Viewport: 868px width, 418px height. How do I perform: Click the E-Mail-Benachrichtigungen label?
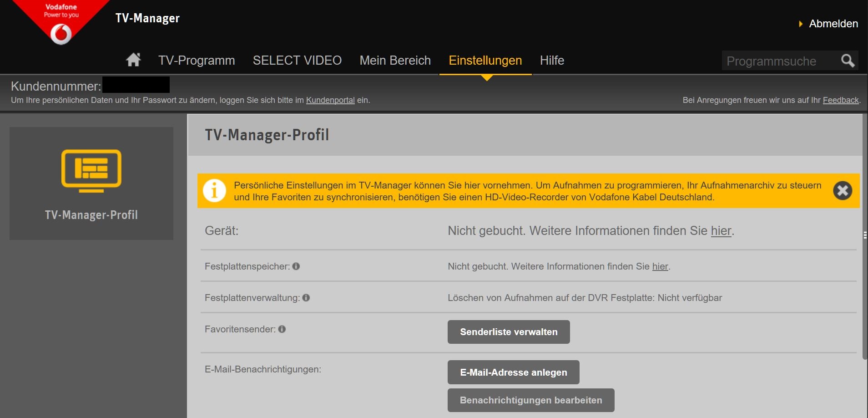pyautogui.click(x=263, y=369)
